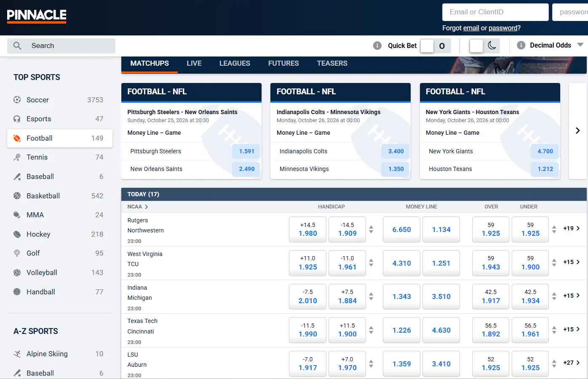Toggle the Quick Bet switch
588x379 pixels.
click(435, 46)
